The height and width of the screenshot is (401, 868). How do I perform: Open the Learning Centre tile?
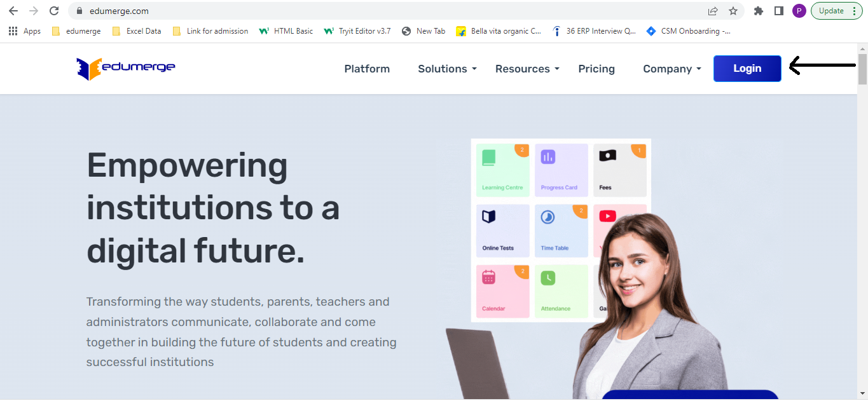[502, 170]
